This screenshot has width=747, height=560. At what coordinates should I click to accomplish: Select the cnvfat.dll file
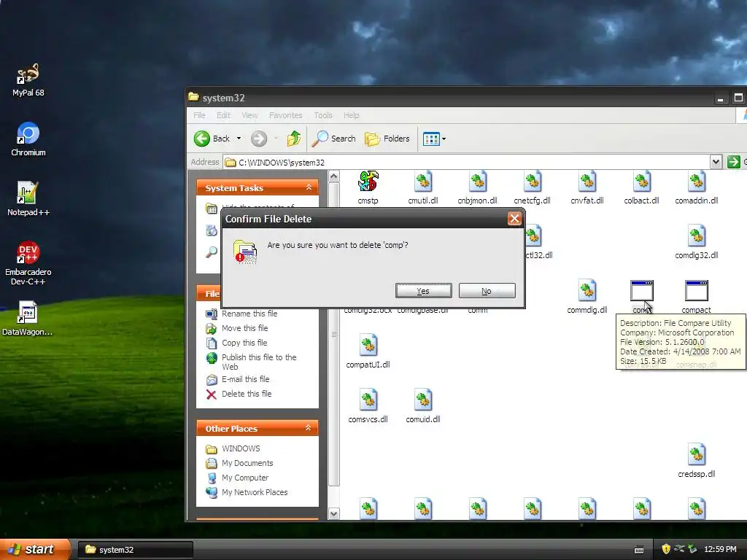tap(587, 187)
